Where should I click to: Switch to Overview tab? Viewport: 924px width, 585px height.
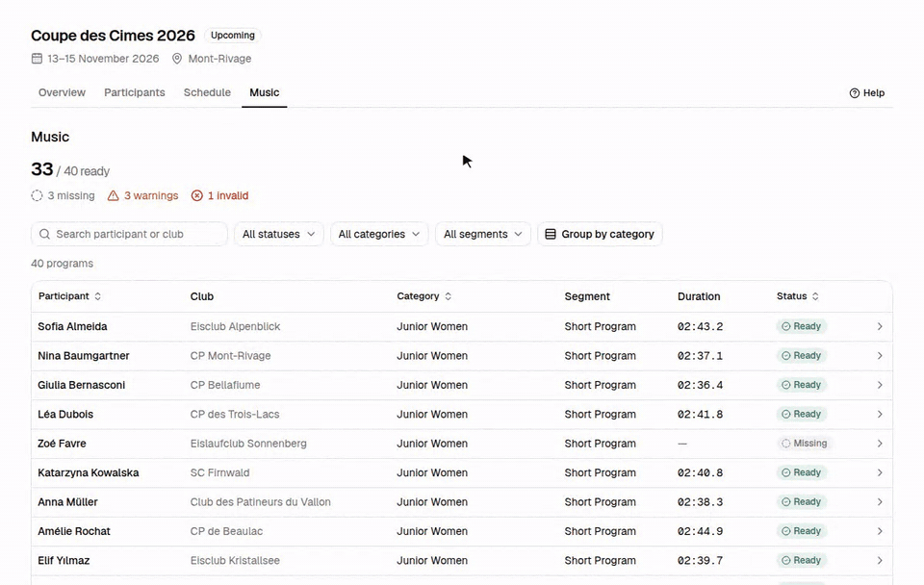click(62, 92)
